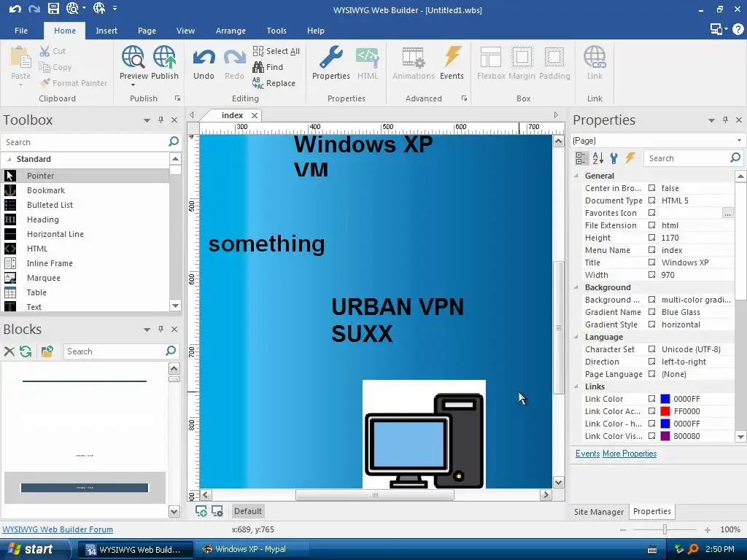Toggle the Height property marker box
The width and height of the screenshot is (747, 560).
(x=651, y=238)
